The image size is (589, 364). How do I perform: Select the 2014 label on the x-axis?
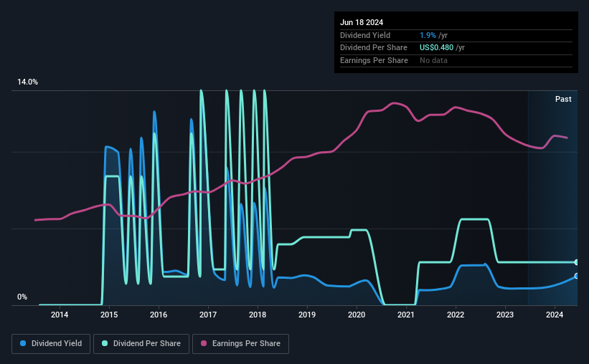click(60, 315)
